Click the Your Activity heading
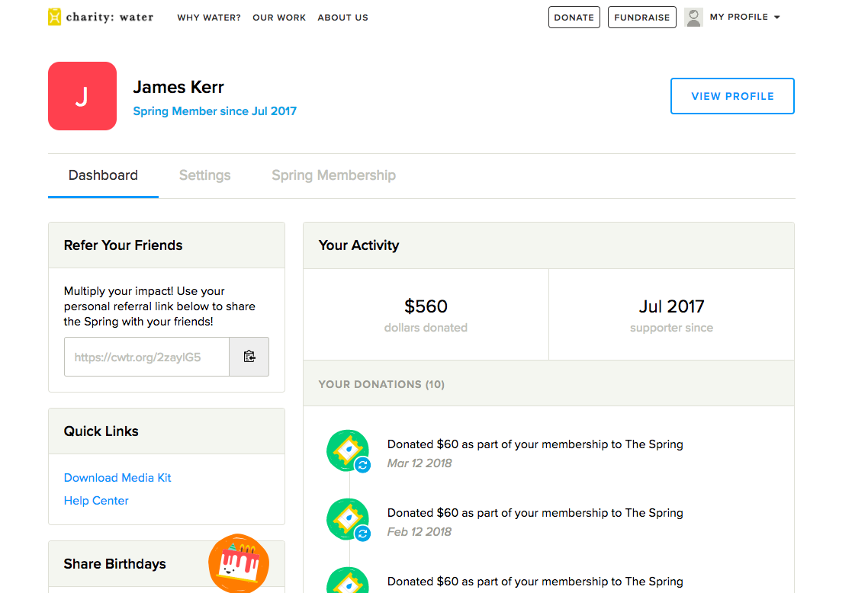The image size is (868, 593). pos(358,245)
